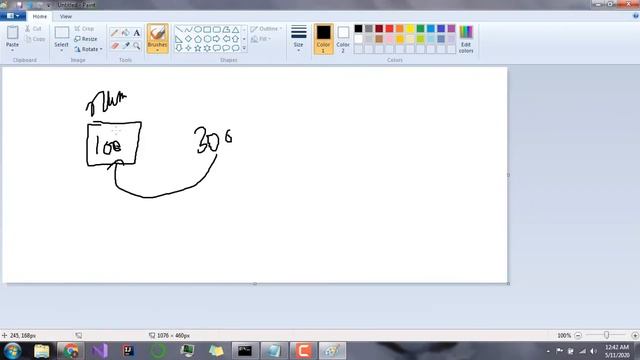Click the Paste clipboard icon

point(12,33)
